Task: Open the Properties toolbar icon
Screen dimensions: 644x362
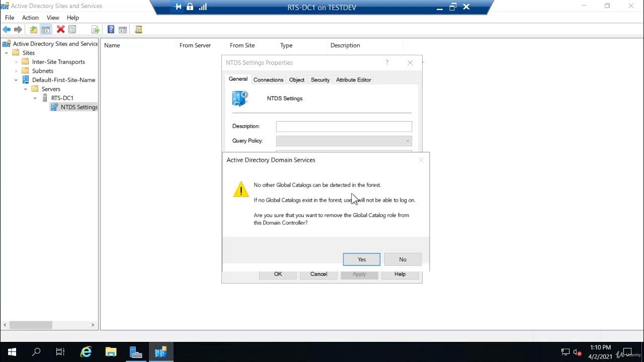Action: pos(72,30)
